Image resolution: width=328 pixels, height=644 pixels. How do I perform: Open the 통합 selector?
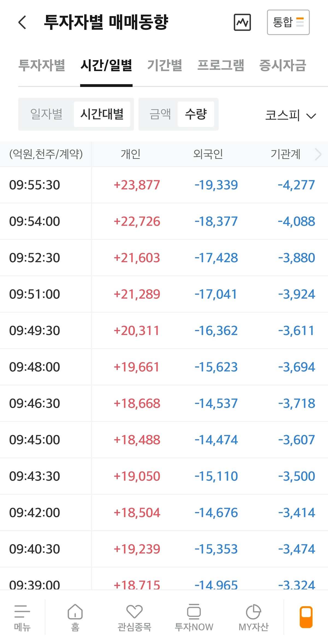tap(288, 22)
